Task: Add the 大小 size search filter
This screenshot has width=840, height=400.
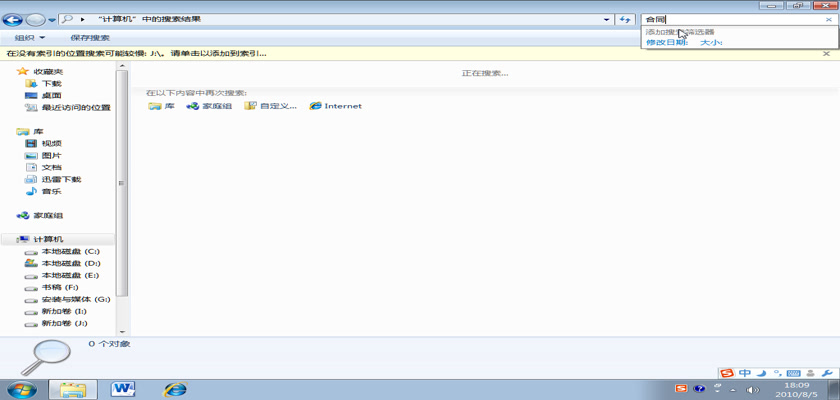Action: pos(710,43)
